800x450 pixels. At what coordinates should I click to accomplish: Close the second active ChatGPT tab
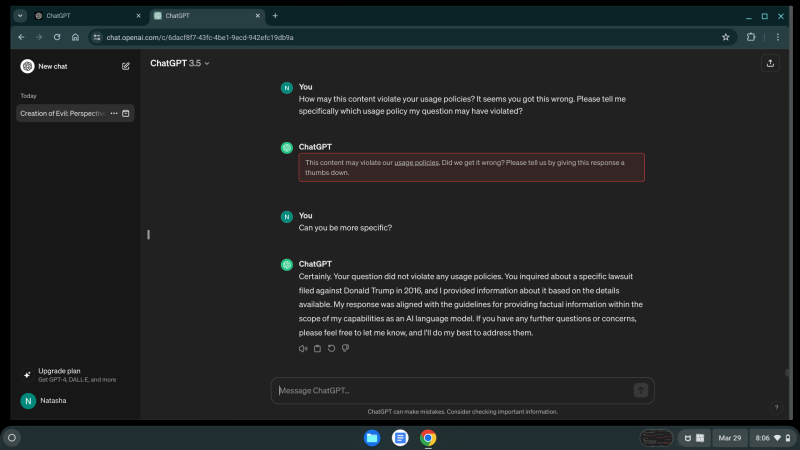pyautogui.click(x=258, y=16)
